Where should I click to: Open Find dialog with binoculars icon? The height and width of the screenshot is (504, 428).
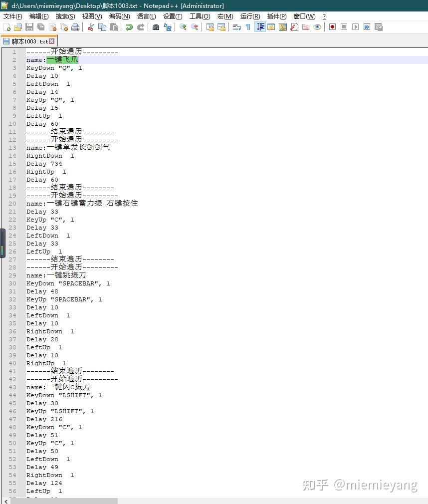[156, 27]
